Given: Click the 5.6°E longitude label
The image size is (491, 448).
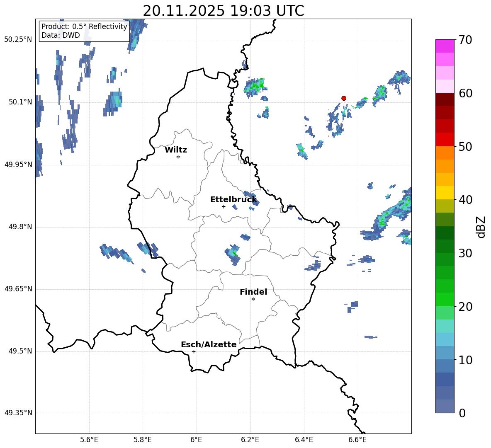Looking at the screenshot, I should 89,440.
